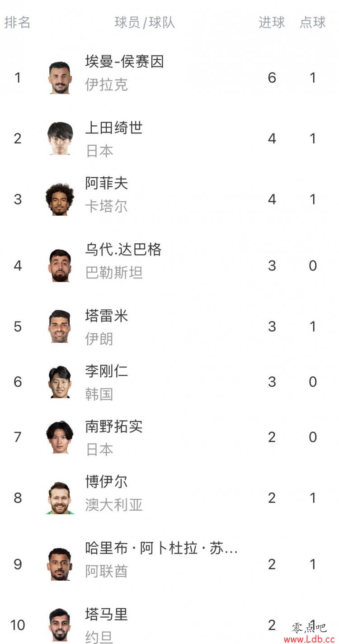The height and width of the screenshot is (644, 339).
Task: Click the team name 巴勒斯坦
Action: [x=114, y=272]
